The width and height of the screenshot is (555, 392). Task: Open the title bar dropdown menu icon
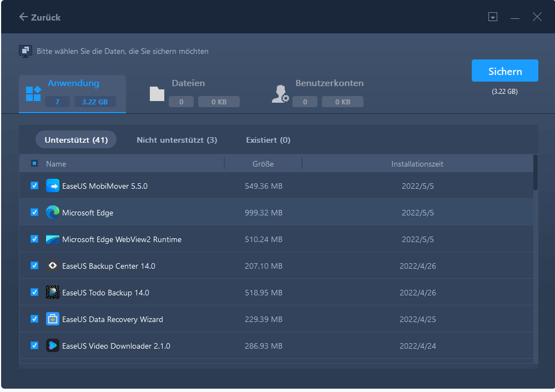[x=493, y=17]
